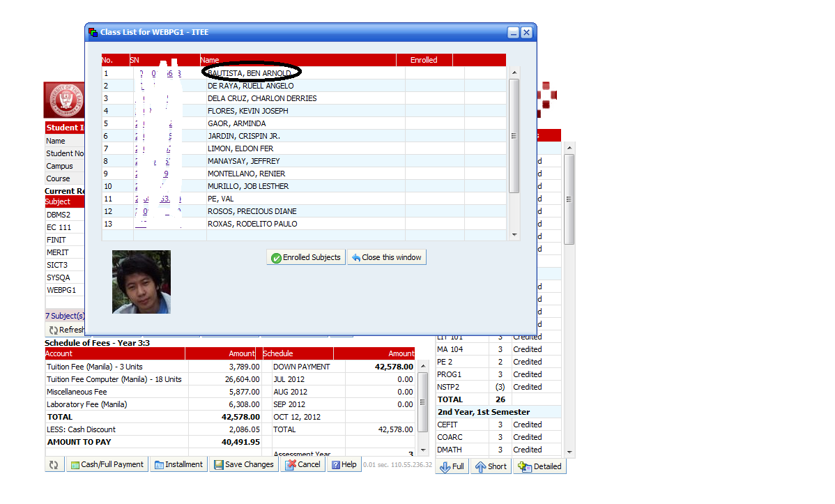This screenshot has height=504, width=835.
Task: Show Full view with the down-arrow icon
Action: tap(446, 466)
